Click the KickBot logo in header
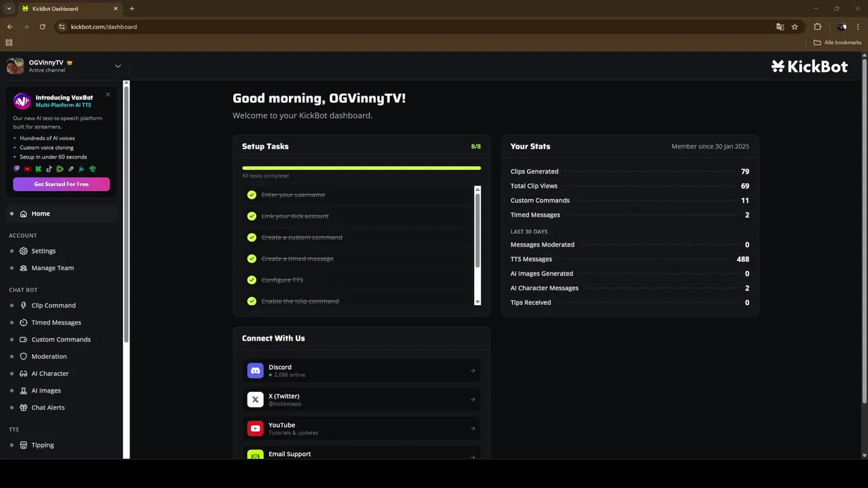Screen dimensions: 868x488 [x=809, y=66]
